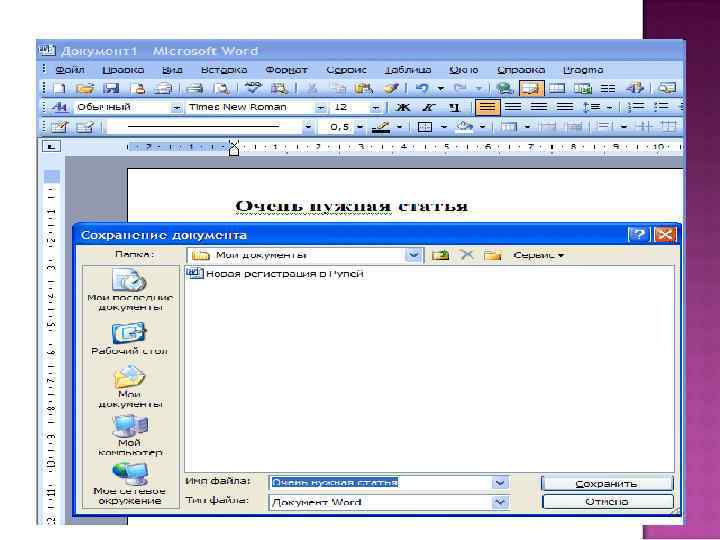The image size is (720, 540).
Task: Click the table Eraser icon
Action: click(85, 127)
